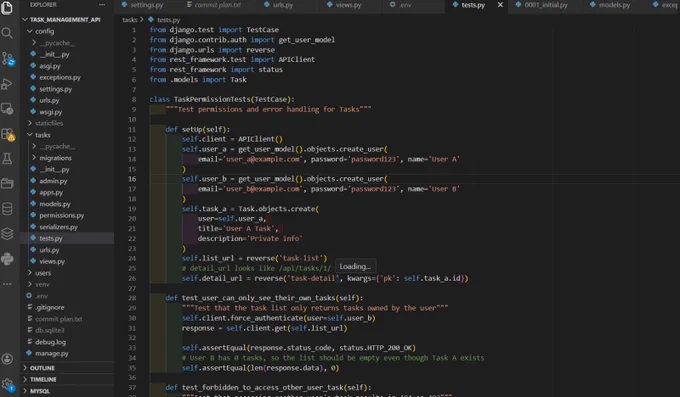
Task: Click class name TaskPermissionTests in editor
Action: [x=212, y=99]
